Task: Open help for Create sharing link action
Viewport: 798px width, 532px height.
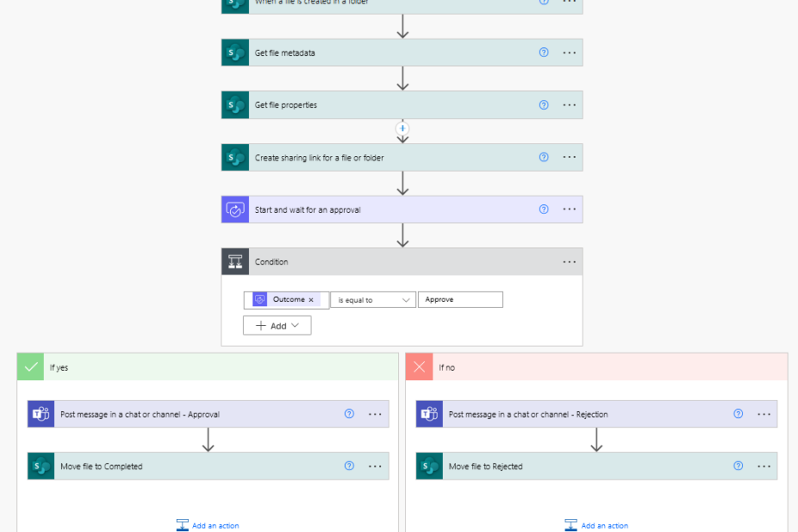Action: pyautogui.click(x=543, y=157)
